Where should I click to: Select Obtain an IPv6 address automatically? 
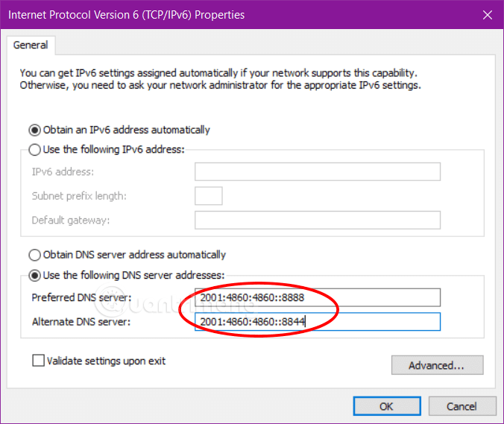click(34, 130)
